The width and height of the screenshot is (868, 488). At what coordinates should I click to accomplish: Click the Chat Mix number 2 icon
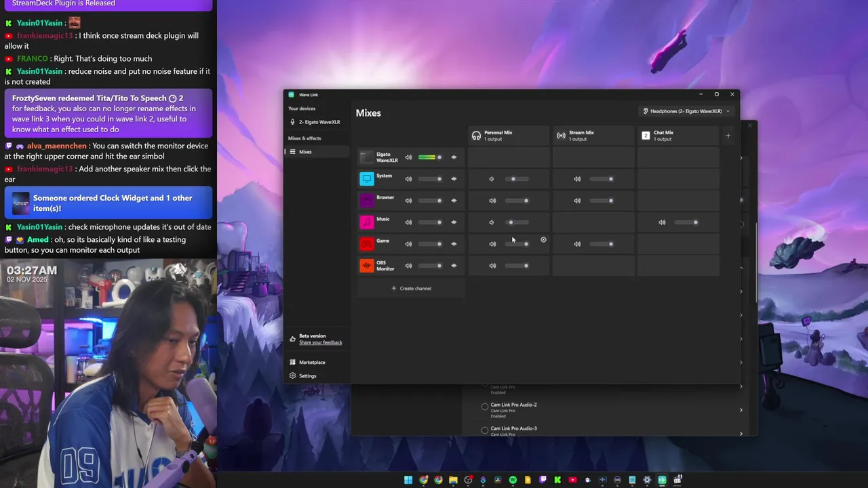click(x=646, y=136)
